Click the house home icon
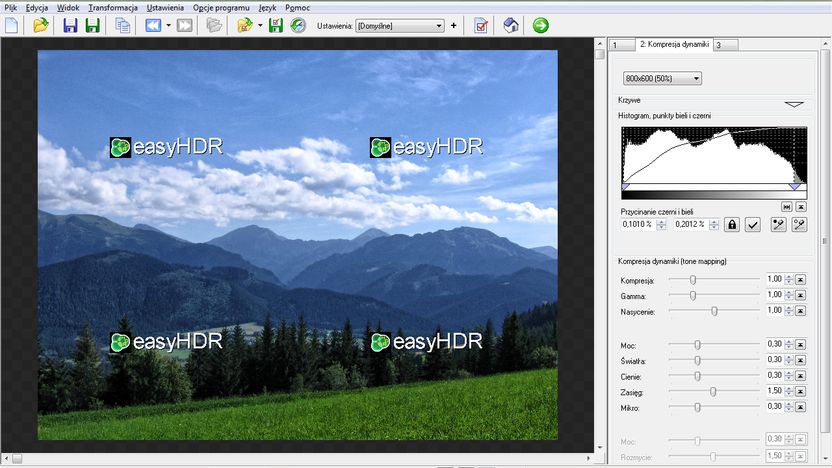832x468 pixels. coord(510,25)
